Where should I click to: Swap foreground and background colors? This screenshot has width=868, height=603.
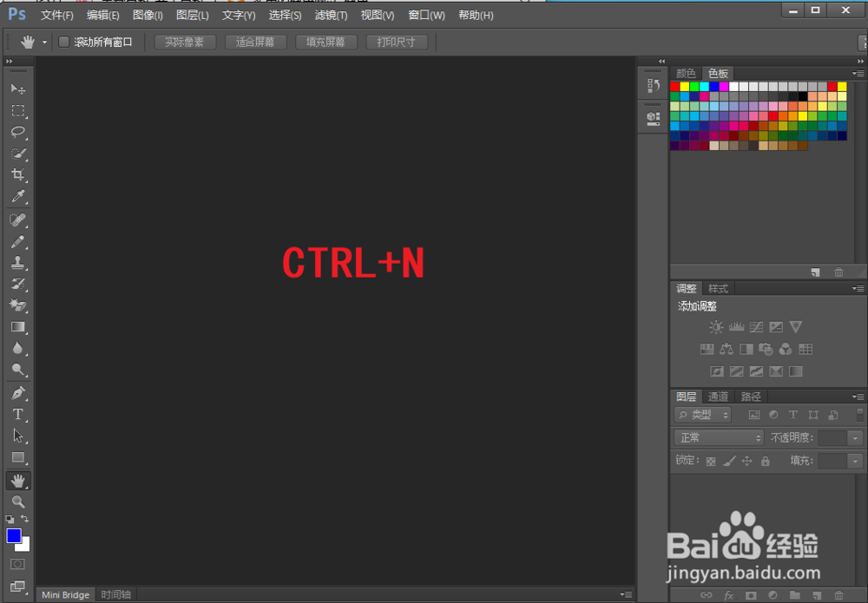[24, 519]
